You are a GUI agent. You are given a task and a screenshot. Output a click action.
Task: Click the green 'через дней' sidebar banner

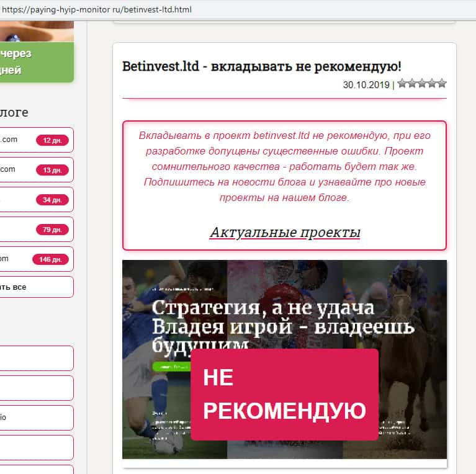click(37, 62)
